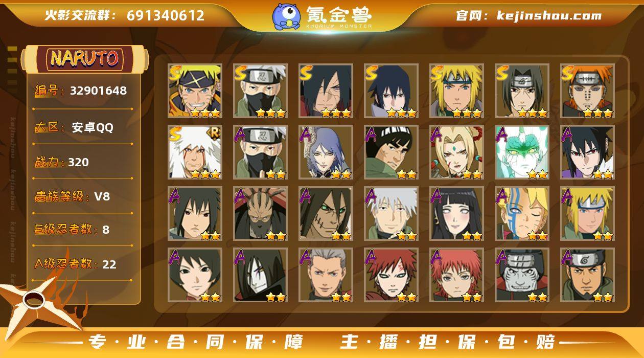Select the S-rank Naruto portrait with black headband

[195, 91]
